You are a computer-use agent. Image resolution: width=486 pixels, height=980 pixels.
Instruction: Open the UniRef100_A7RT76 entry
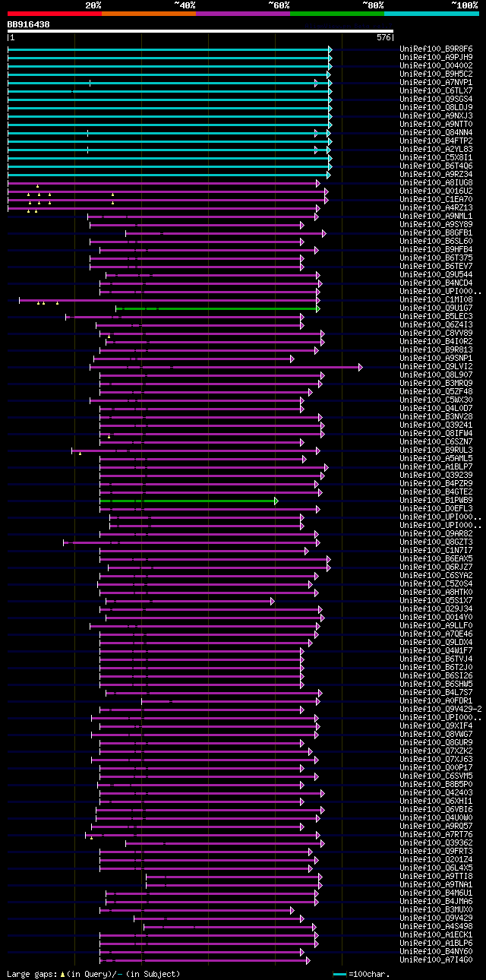[436, 834]
